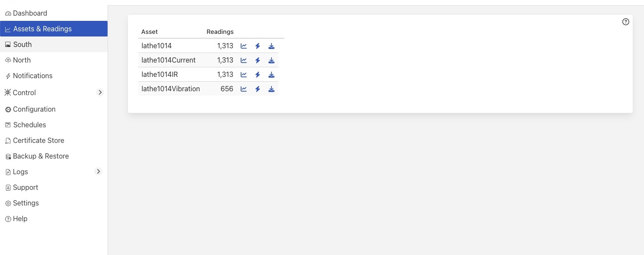Viewport: 644px width, 255px height.
Task: Open the Configuration page
Action: [34, 109]
